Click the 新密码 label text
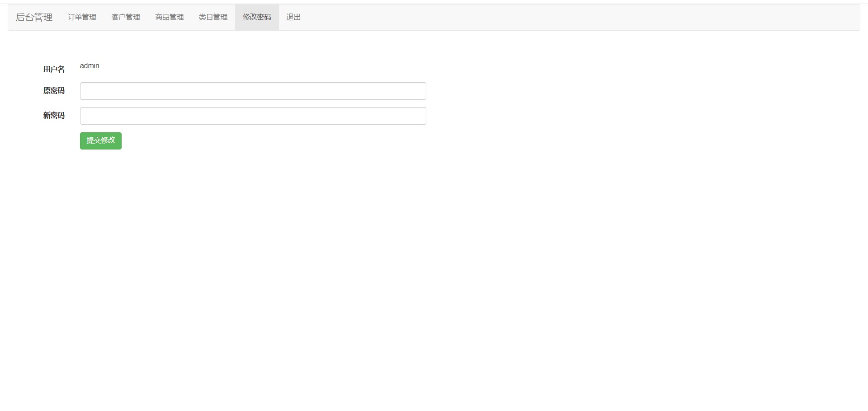The width and height of the screenshot is (868, 411). point(54,116)
